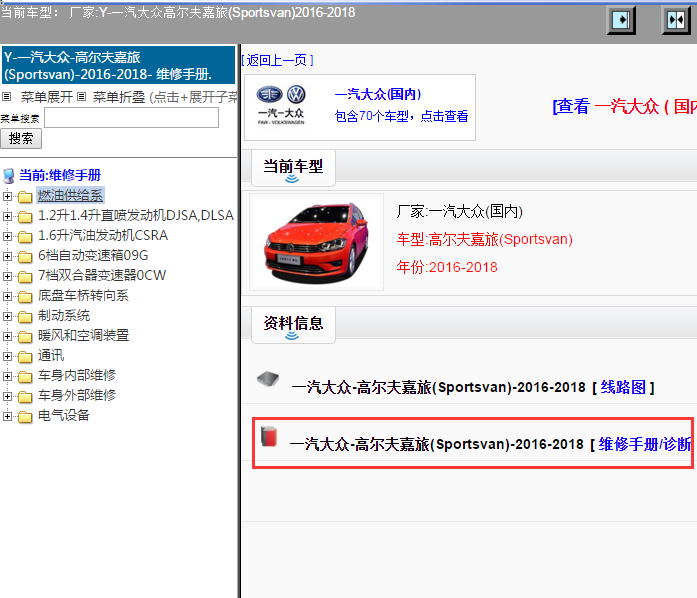Click the 返回上一页 link
Viewport: 697px width, 598px height.
pyautogui.click(x=278, y=60)
